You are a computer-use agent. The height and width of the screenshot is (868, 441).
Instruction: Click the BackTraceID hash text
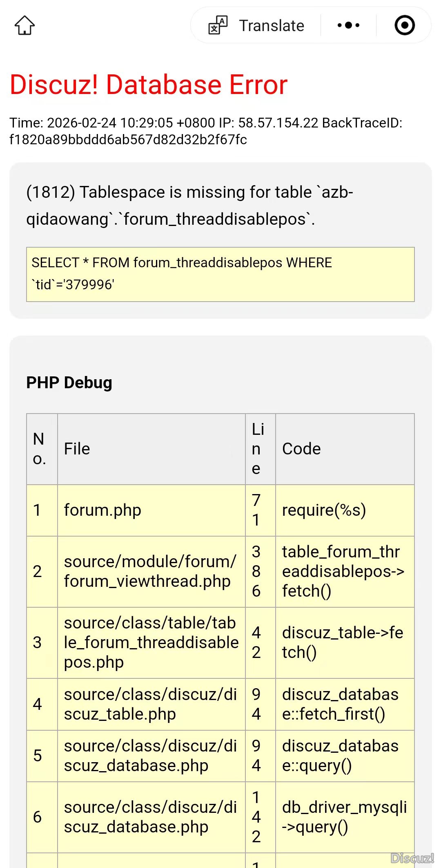point(128,140)
